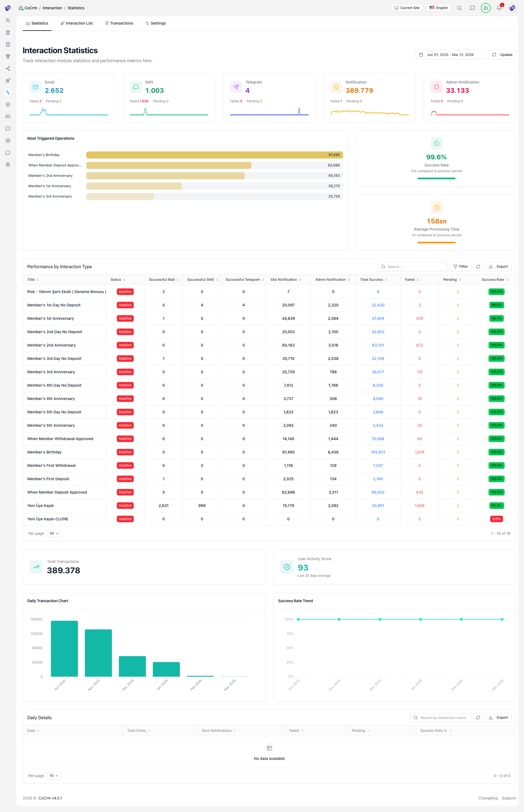The height and width of the screenshot is (812, 524).
Task: Expand the Statistics breadcrumb chevron
Action: (88, 8)
